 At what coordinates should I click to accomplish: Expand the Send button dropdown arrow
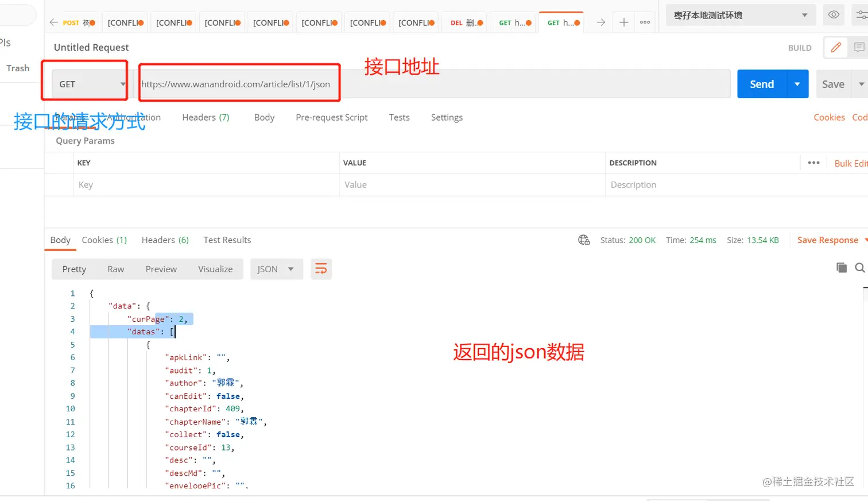(x=797, y=84)
